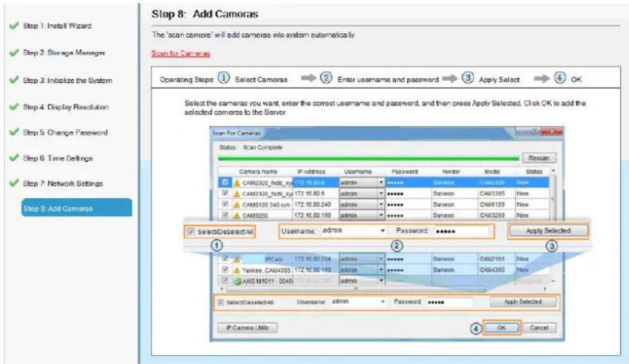Click Cancel in Scan For Cameras dialog
629x364 pixels.
pos(538,328)
